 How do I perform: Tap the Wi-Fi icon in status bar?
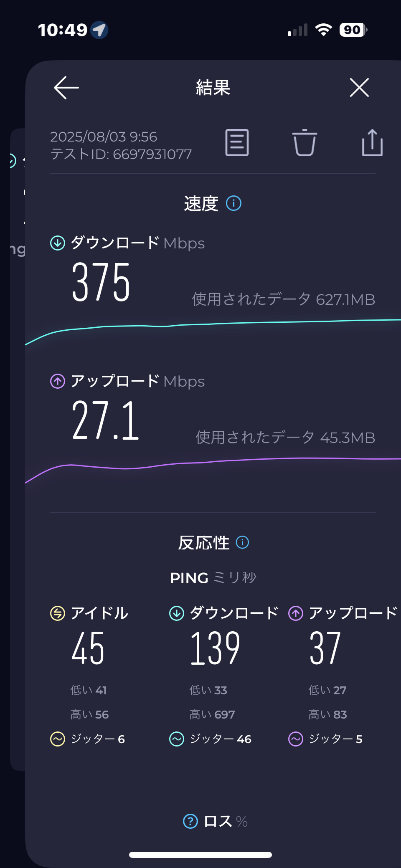(x=323, y=30)
